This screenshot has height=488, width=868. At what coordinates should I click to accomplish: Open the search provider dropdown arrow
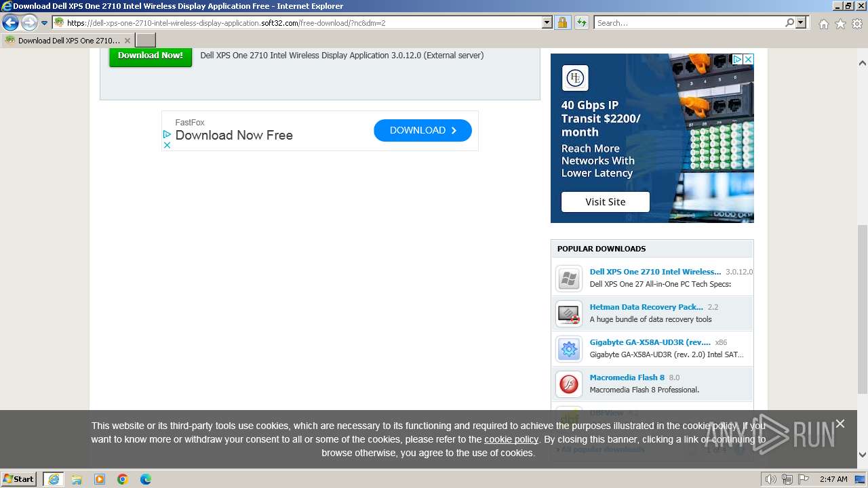(802, 22)
